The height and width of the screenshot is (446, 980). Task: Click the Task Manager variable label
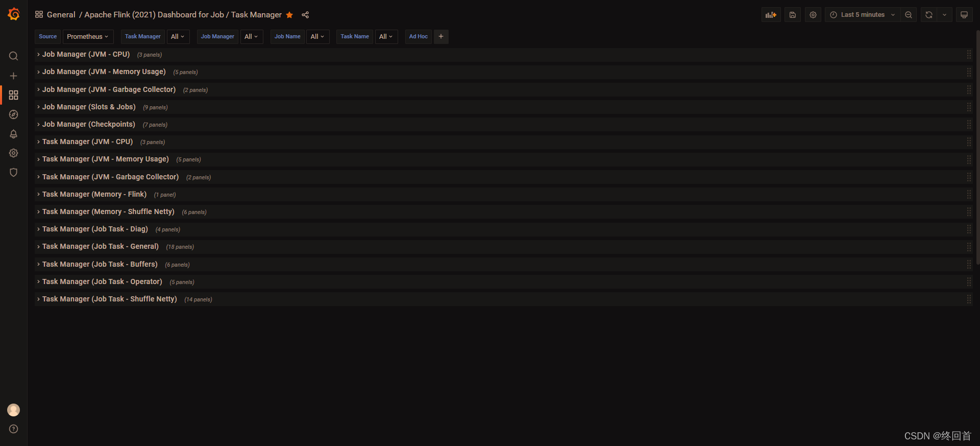pos(143,37)
